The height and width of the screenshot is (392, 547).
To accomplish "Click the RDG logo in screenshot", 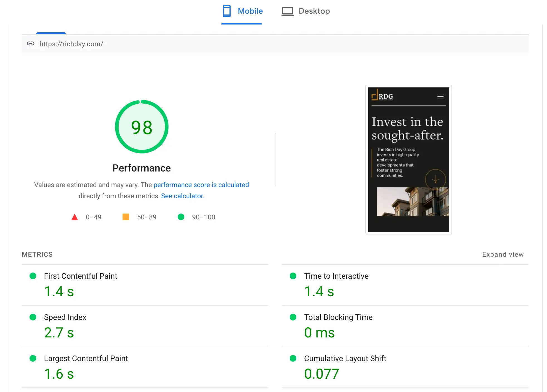I will 382,95.
